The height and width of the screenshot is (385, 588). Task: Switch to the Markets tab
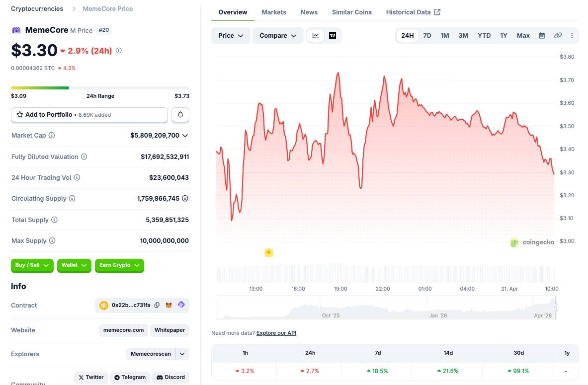(x=274, y=12)
